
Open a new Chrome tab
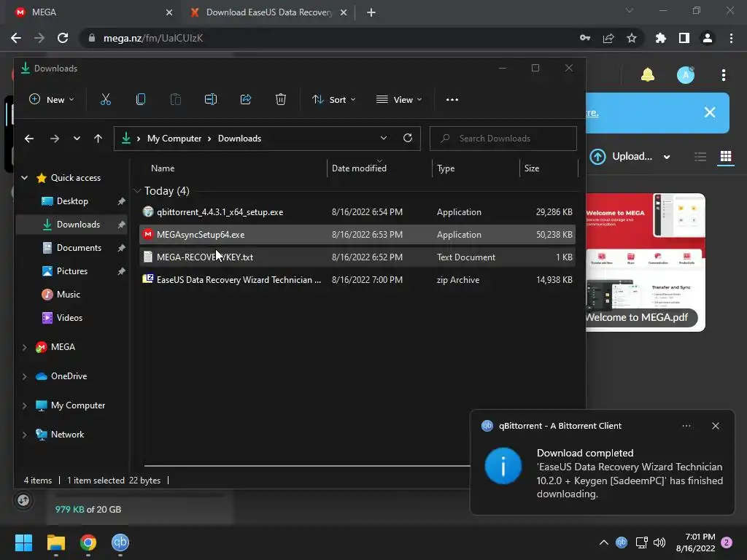click(371, 12)
